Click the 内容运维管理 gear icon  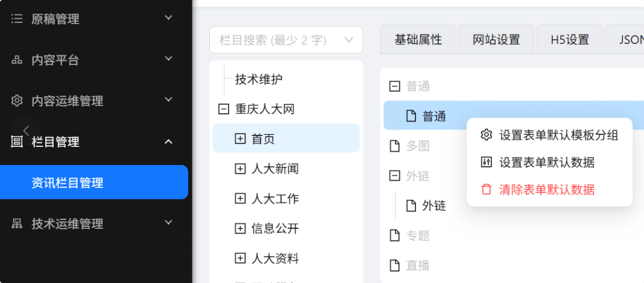[17, 101]
